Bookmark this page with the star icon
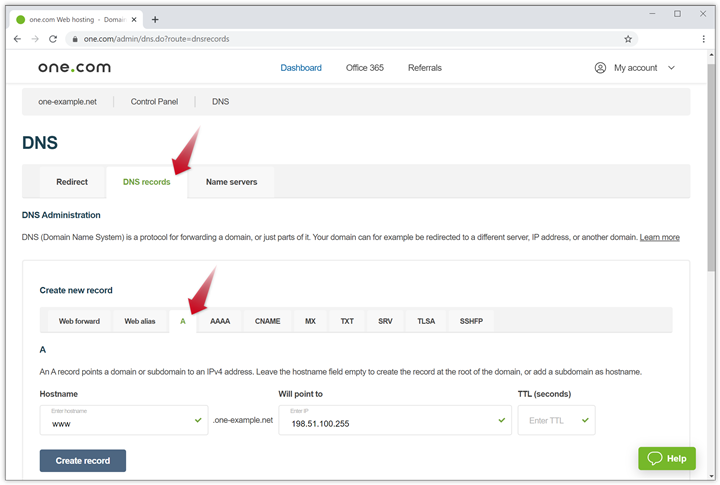The image size is (720, 485). click(x=628, y=39)
